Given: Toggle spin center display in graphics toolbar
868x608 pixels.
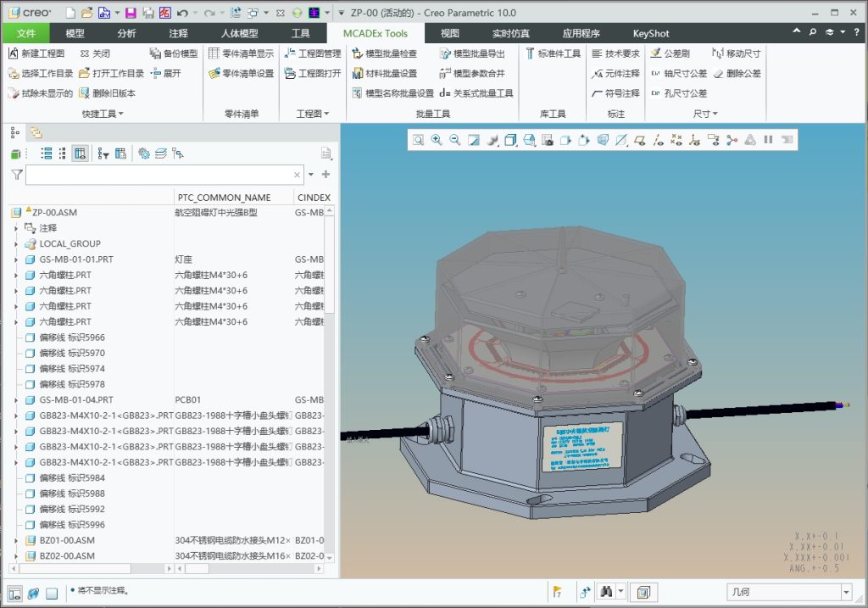Looking at the screenshot, I should [x=732, y=140].
